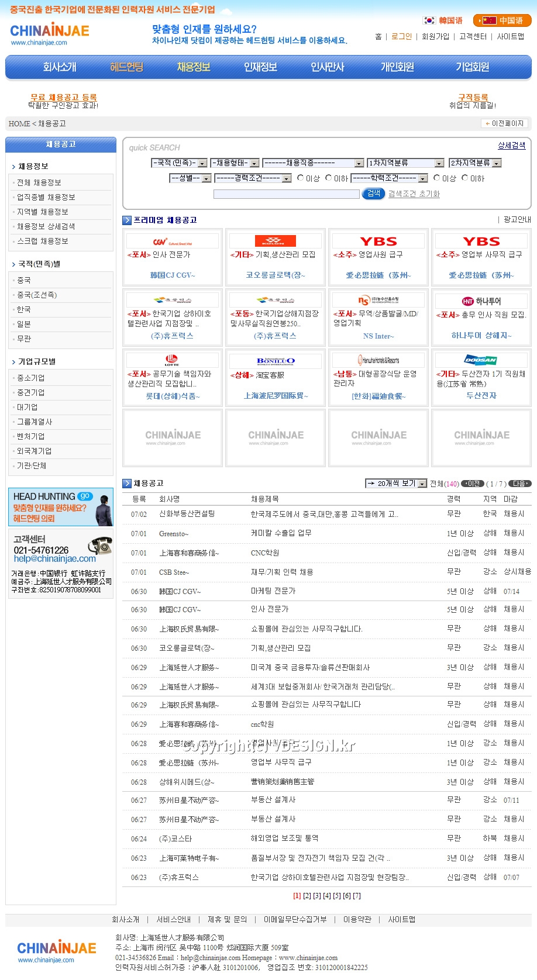
Task: Select 벤처기업 in sidebar
Action: point(30,436)
